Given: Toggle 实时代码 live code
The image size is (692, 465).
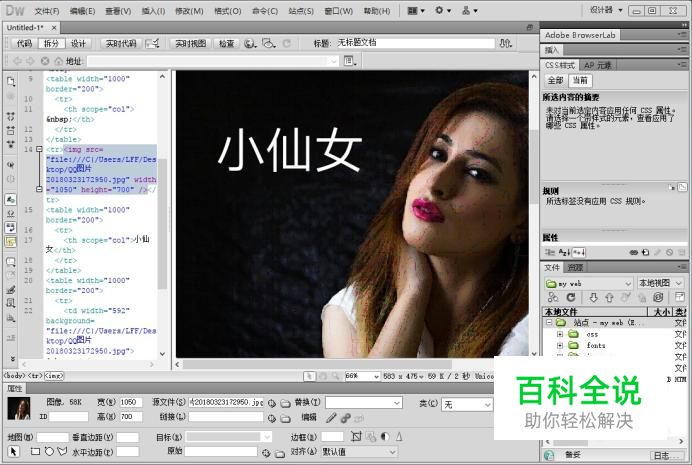Looking at the screenshot, I should click(x=120, y=43).
